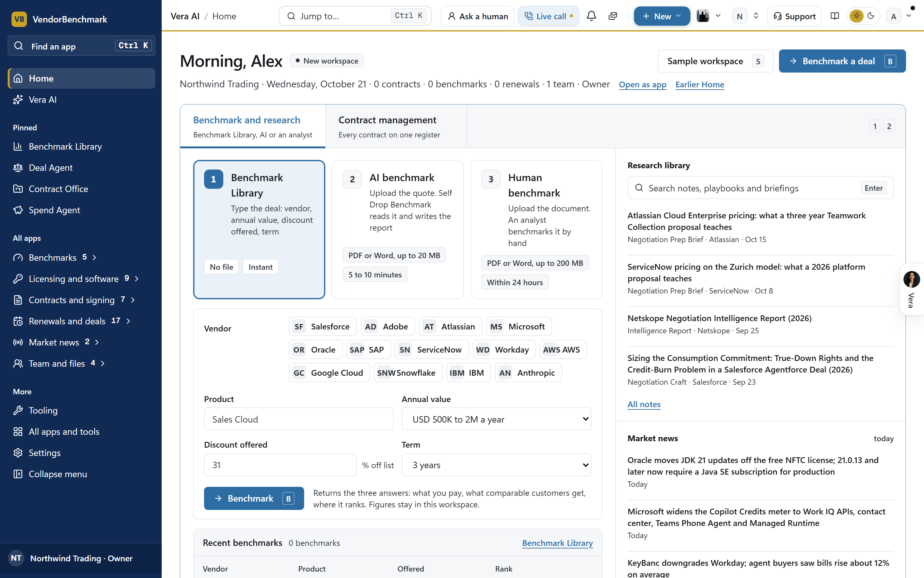Expand Team and files group
The height and width of the screenshot is (578, 924).
pos(81,363)
